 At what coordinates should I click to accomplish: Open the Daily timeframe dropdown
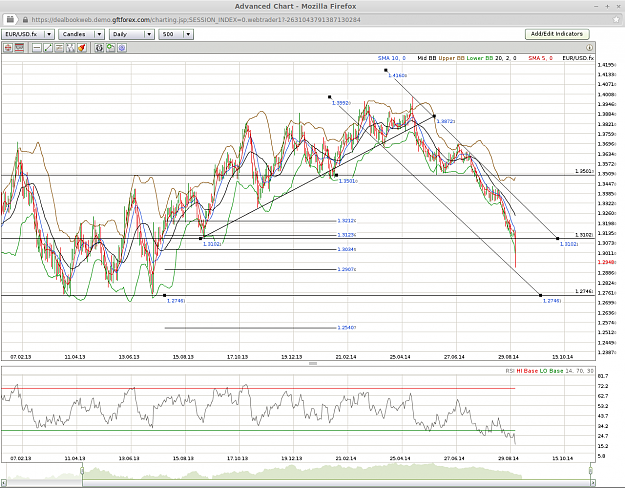[x=132, y=34]
